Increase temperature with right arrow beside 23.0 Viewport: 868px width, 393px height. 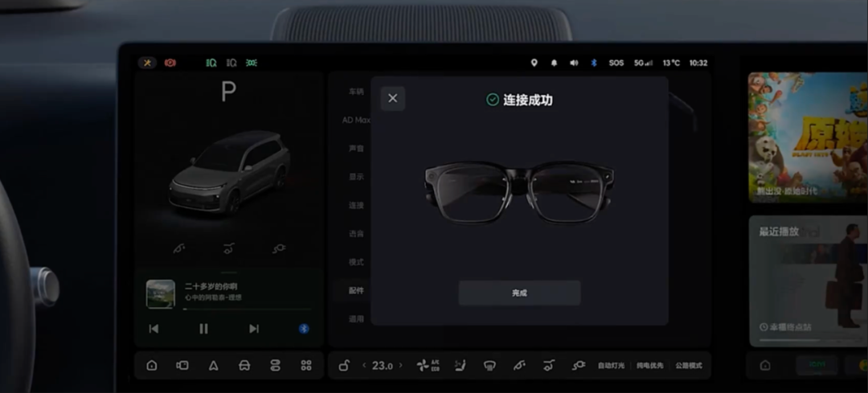(x=401, y=366)
